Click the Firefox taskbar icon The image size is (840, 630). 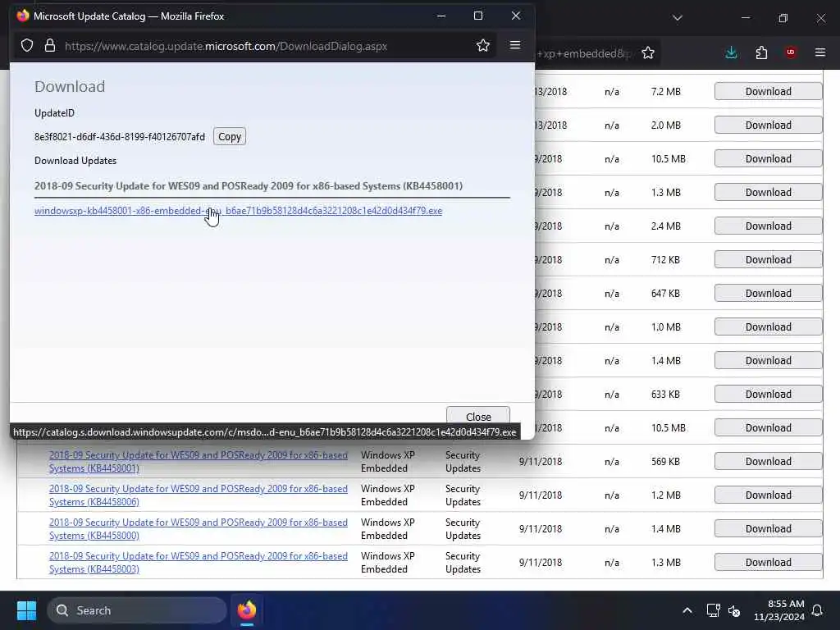[246, 610]
